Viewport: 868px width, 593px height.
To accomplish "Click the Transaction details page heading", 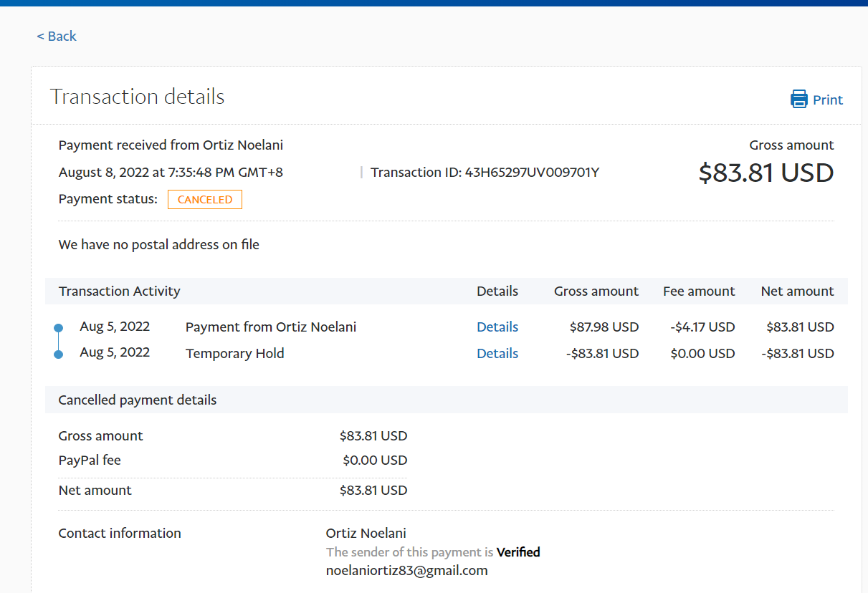I will [x=137, y=97].
